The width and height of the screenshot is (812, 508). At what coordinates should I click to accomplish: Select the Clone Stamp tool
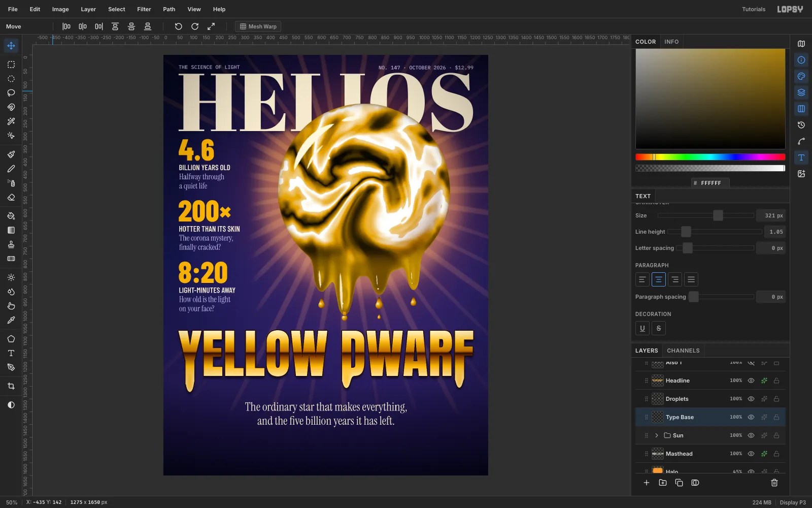11,244
